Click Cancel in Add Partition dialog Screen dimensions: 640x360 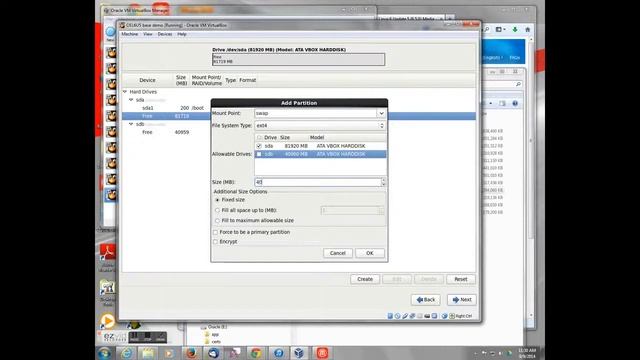click(x=338, y=253)
